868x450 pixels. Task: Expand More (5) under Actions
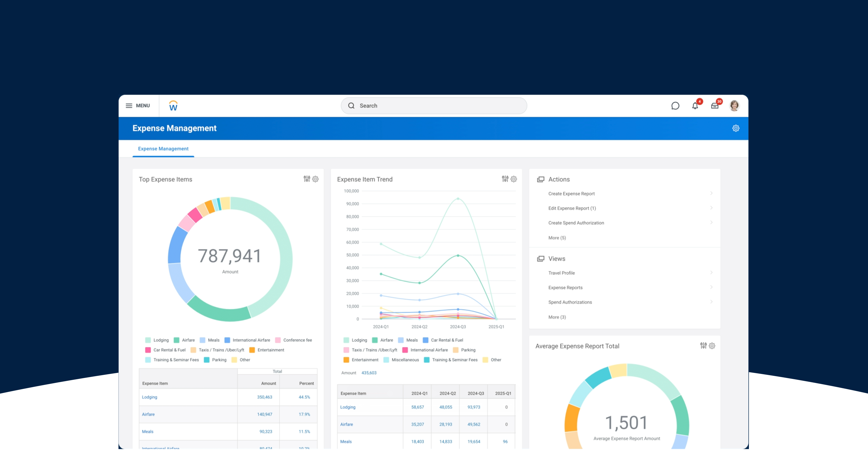tap(557, 238)
